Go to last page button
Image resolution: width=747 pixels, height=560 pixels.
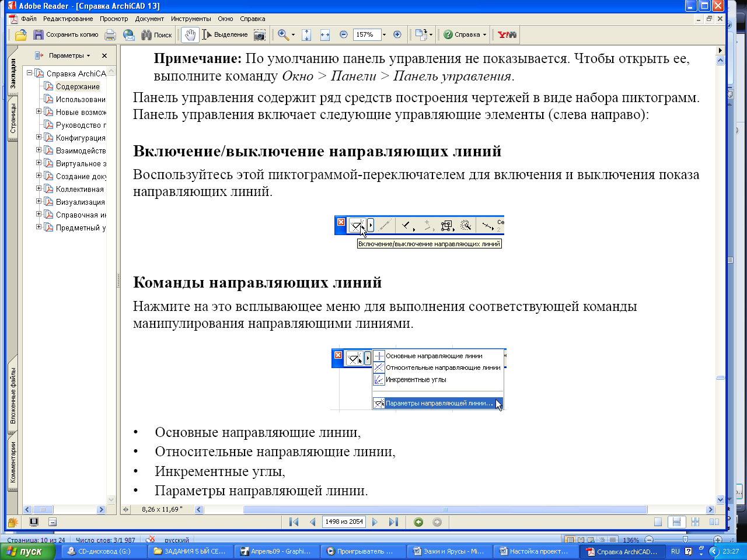(x=393, y=522)
